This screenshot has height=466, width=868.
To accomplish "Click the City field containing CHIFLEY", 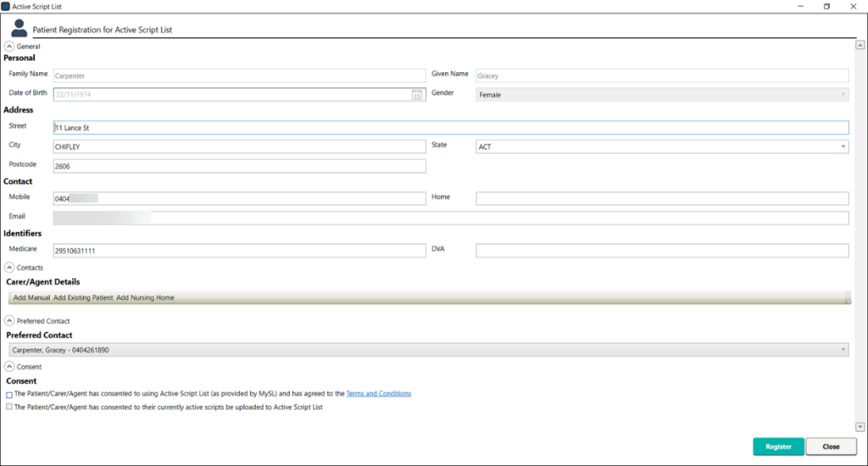I will click(239, 147).
